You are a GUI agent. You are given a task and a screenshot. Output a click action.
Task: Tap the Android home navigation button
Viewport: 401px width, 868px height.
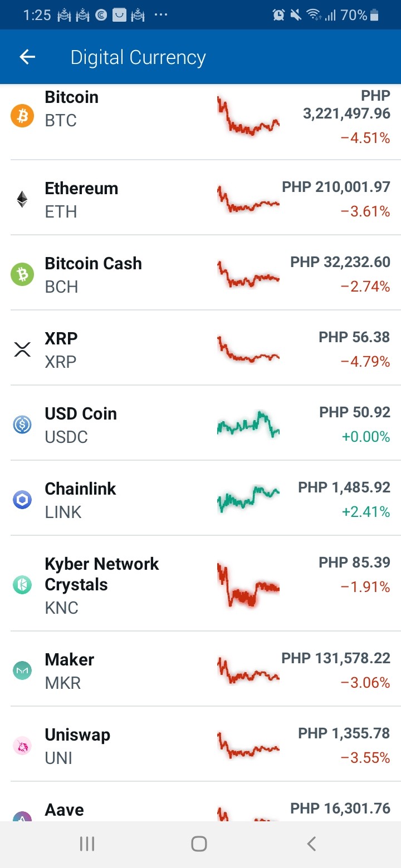click(199, 844)
